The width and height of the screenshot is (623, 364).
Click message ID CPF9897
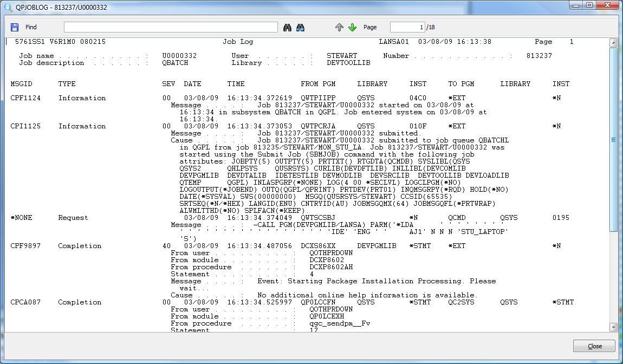25,245
